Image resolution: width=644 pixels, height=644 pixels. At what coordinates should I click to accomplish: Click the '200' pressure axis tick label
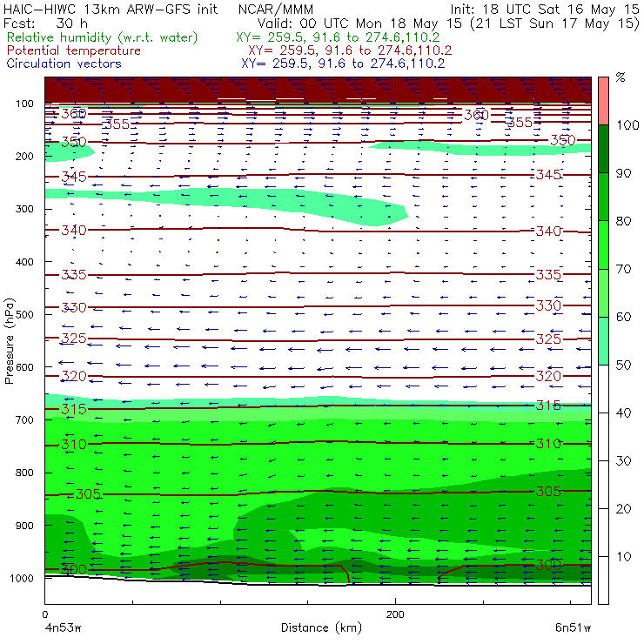pos(24,156)
